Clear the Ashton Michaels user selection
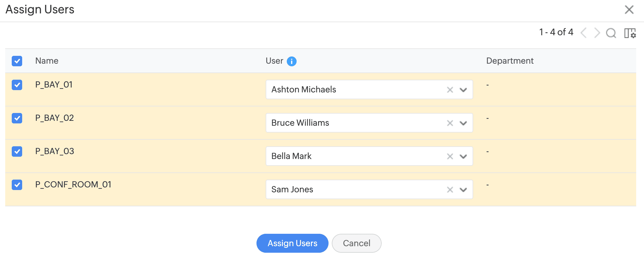The height and width of the screenshot is (271, 644). pyautogui.click(x=450, y=90)
